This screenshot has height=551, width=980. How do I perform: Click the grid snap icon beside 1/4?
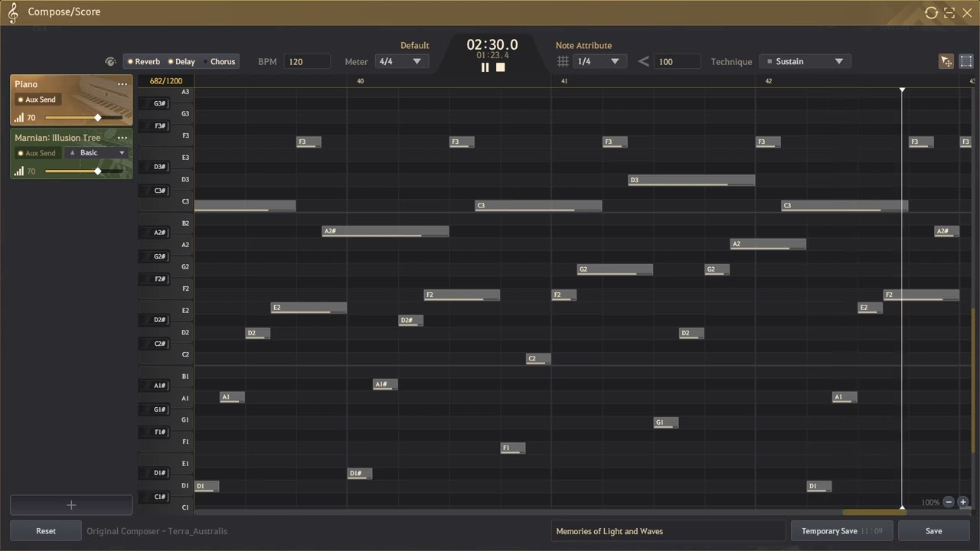563,61
